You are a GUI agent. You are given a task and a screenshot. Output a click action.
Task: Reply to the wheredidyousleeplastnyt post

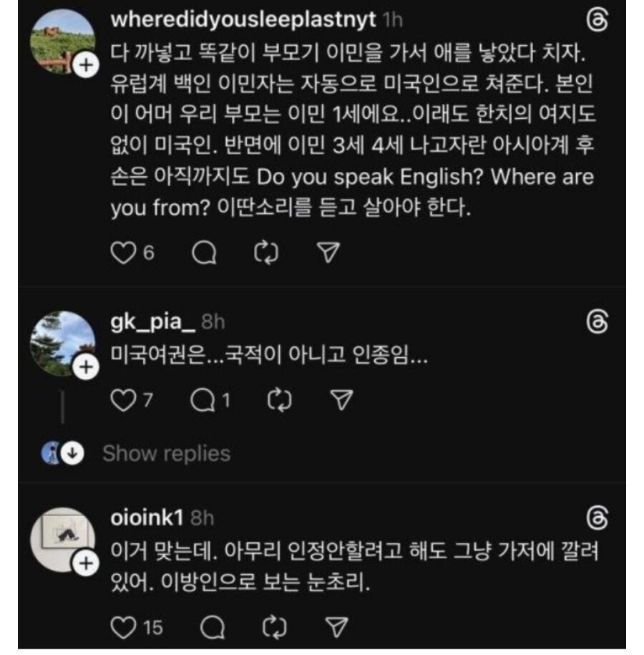[x=205, y=252]
